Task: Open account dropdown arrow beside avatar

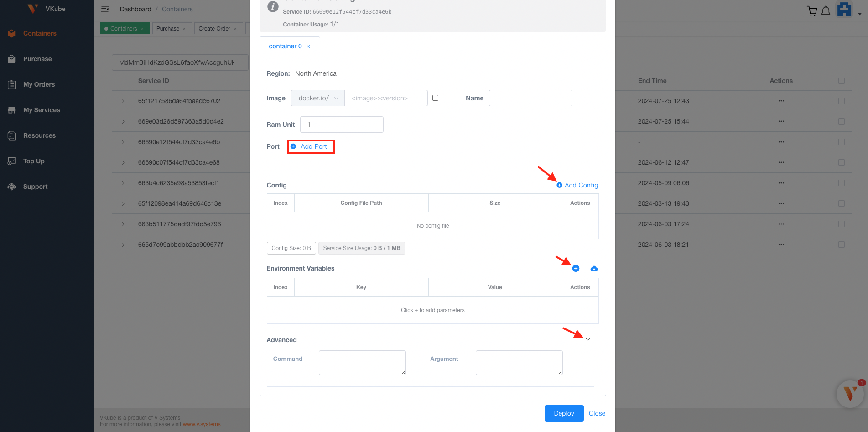Action: click(x=859, y=14)
